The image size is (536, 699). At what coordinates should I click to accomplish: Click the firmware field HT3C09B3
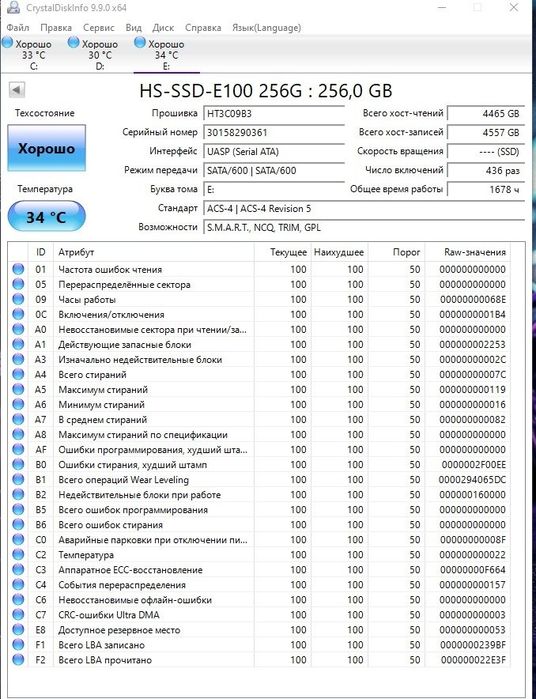tap(273, 114)
